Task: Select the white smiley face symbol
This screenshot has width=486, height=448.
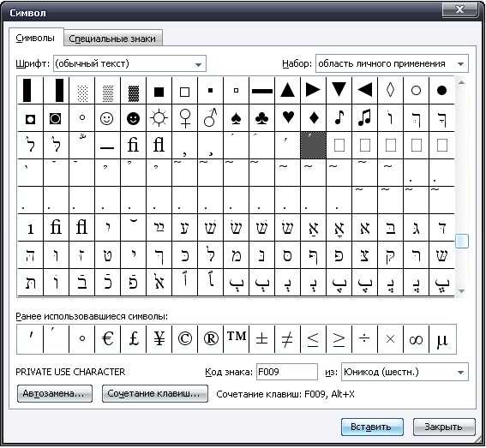Action: [x=107, y=118]
